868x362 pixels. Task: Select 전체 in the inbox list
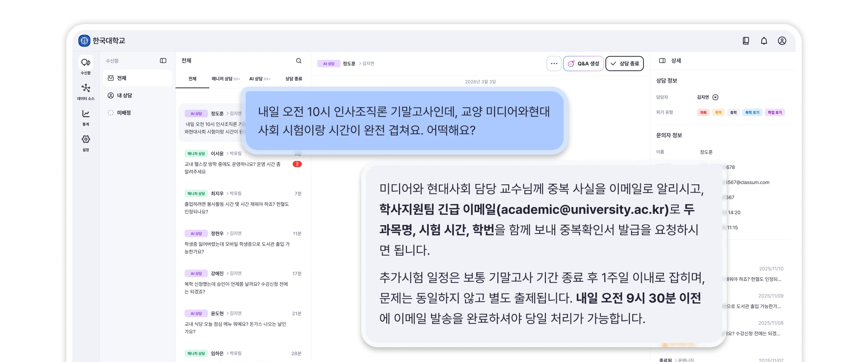tap(138, 78)
